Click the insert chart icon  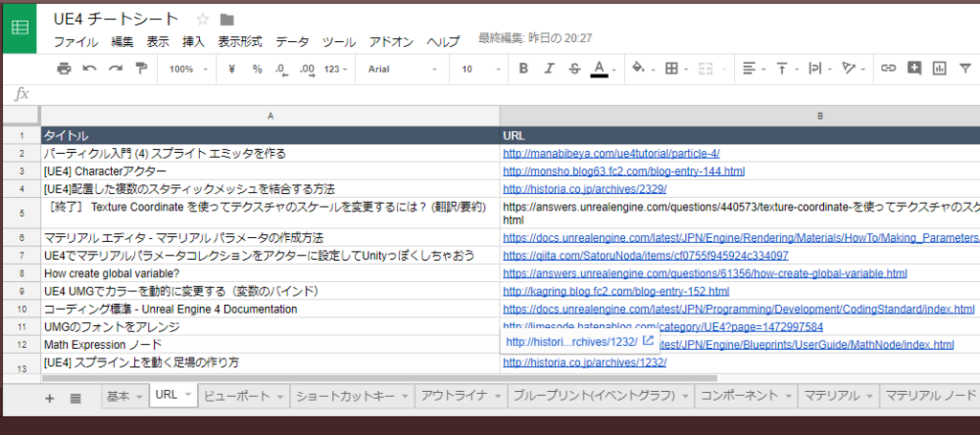click(940, 69)
